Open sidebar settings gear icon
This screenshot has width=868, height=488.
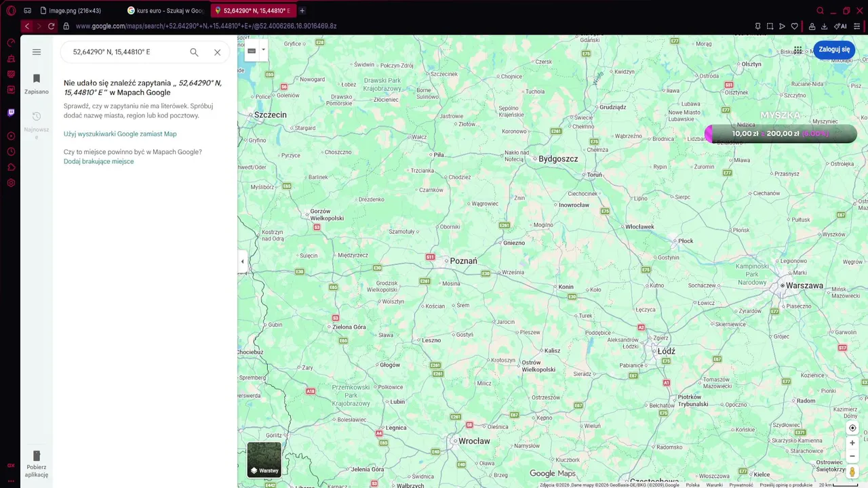coord(11,183)
